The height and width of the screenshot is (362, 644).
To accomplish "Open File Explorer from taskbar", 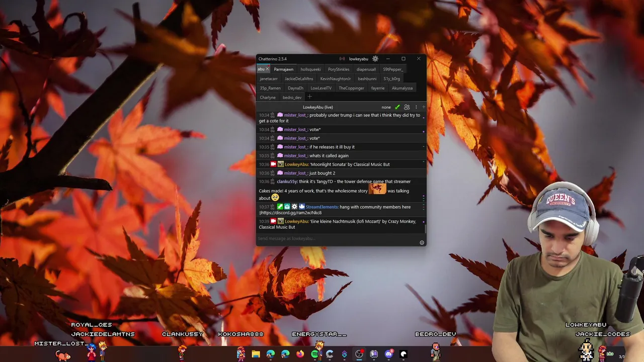I will click(256, 354).
